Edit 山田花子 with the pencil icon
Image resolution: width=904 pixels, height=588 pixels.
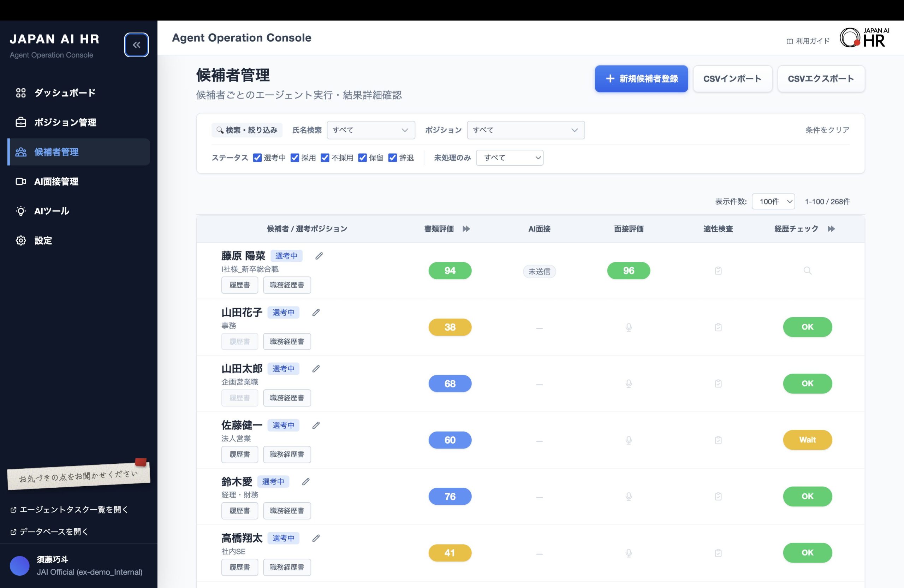pyautogui.click(x=316, y=313)
